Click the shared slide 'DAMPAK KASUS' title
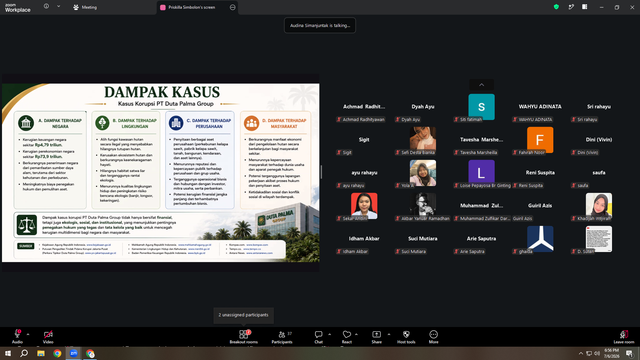Viewport: 640px width, 360px height. 162,92
